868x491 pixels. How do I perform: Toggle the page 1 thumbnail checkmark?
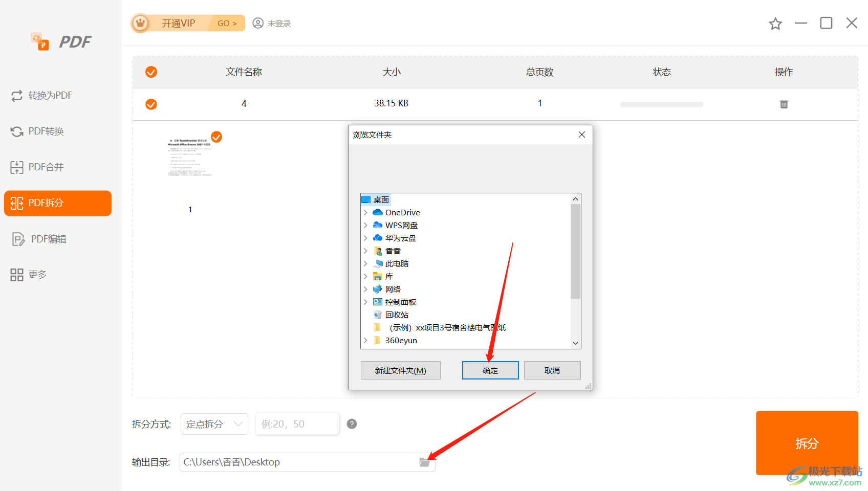(x=216, y=137)
